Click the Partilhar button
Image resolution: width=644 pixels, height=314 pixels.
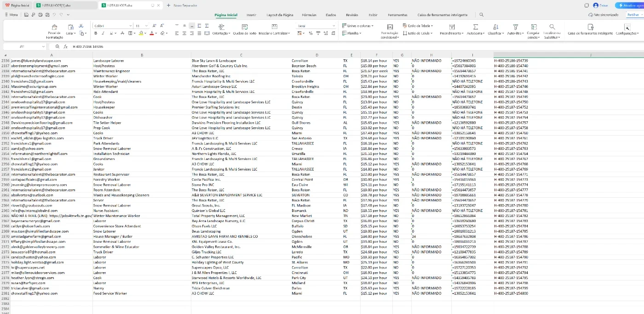click(x=633, y=15)
